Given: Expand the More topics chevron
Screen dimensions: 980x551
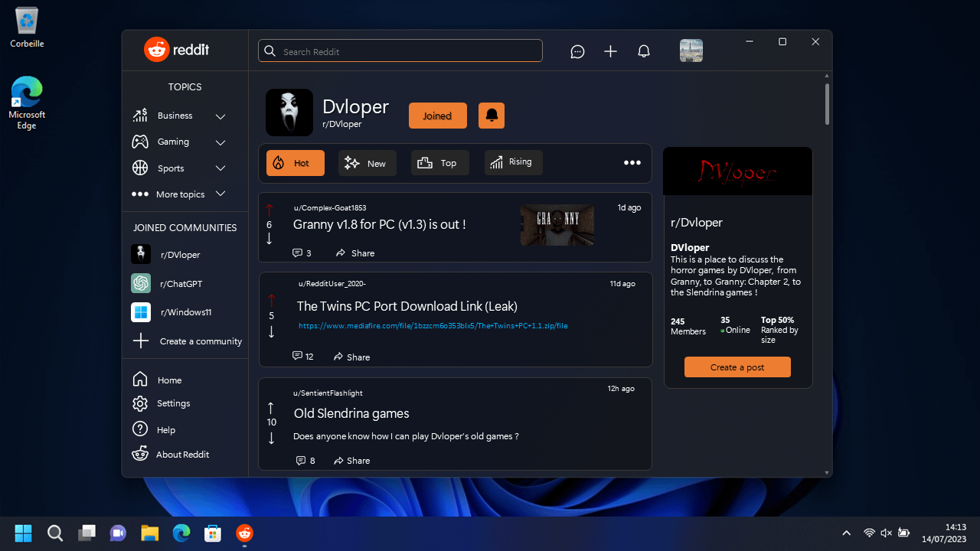Looking at the screenshot, I should pyautogui.click(x=220, y=194).
